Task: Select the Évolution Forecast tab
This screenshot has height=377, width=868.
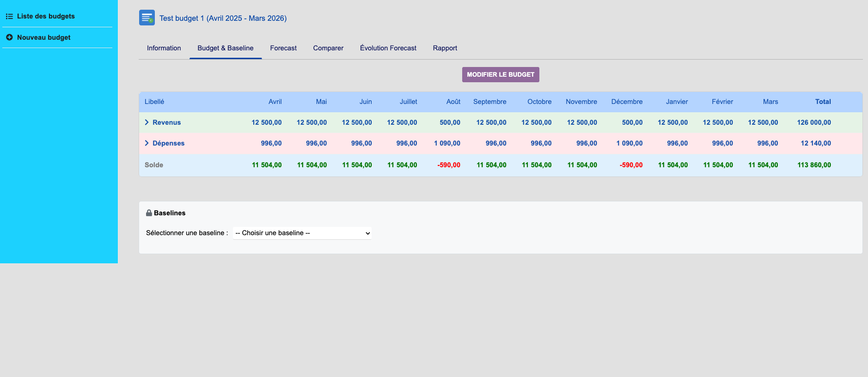Action: coord(388,48)
